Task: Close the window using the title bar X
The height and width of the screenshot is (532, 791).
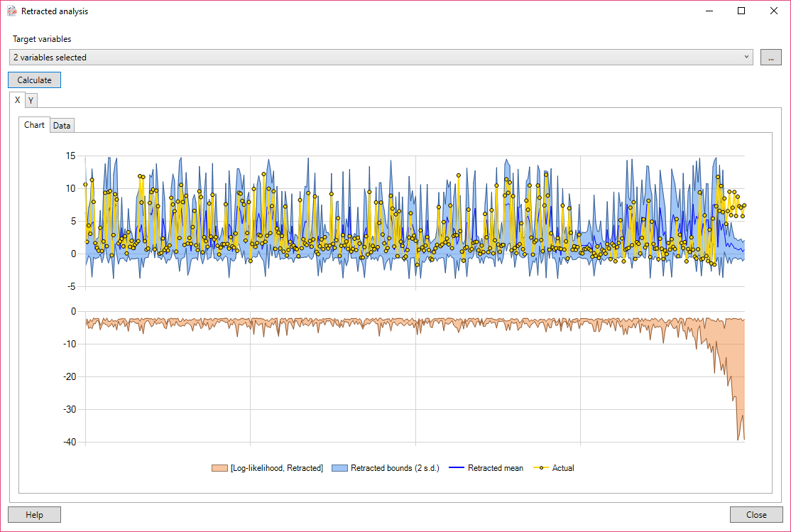Action: coord(774,11)
